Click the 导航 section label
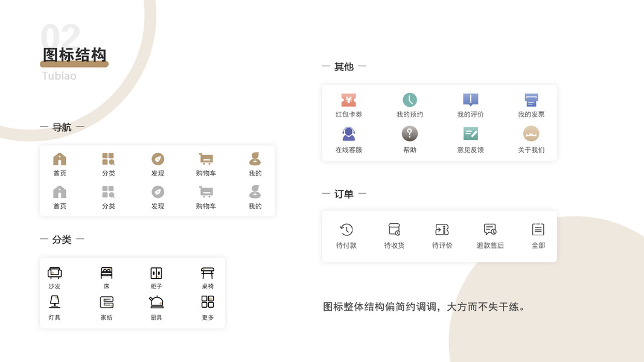 click(x=62, y=127)
